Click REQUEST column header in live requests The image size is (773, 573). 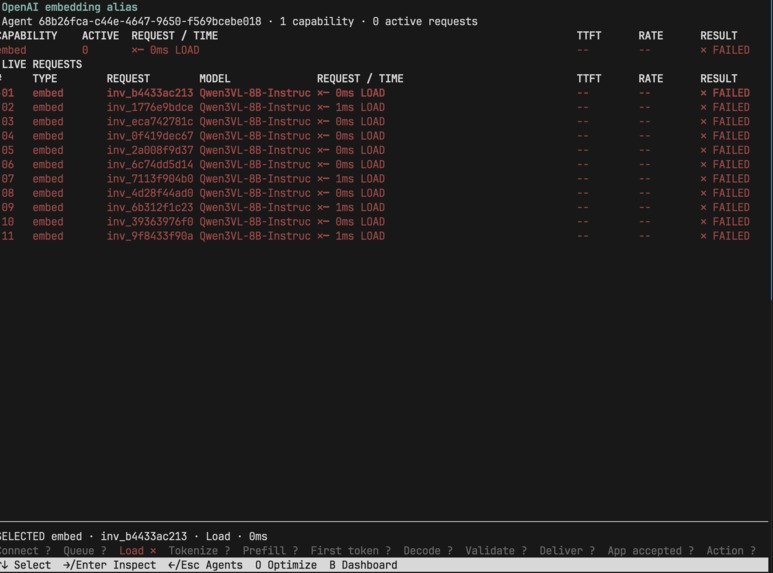[128, 78]
